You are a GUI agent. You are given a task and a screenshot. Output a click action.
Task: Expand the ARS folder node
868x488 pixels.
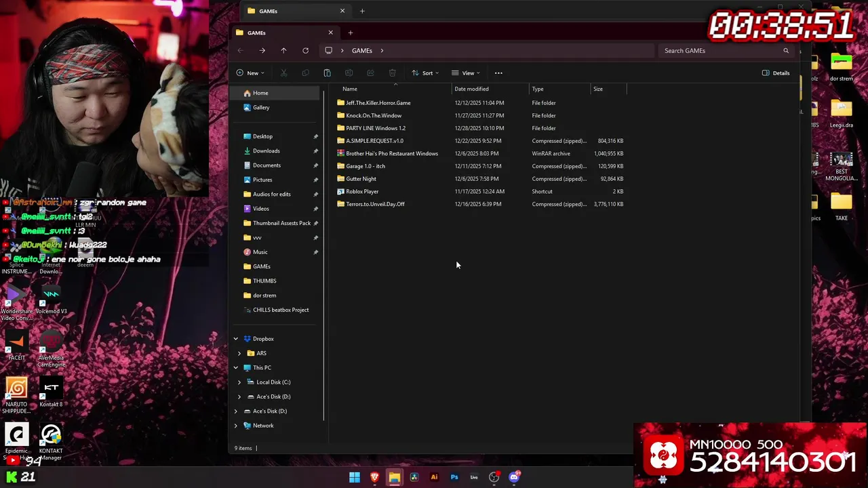coord(239,353)
